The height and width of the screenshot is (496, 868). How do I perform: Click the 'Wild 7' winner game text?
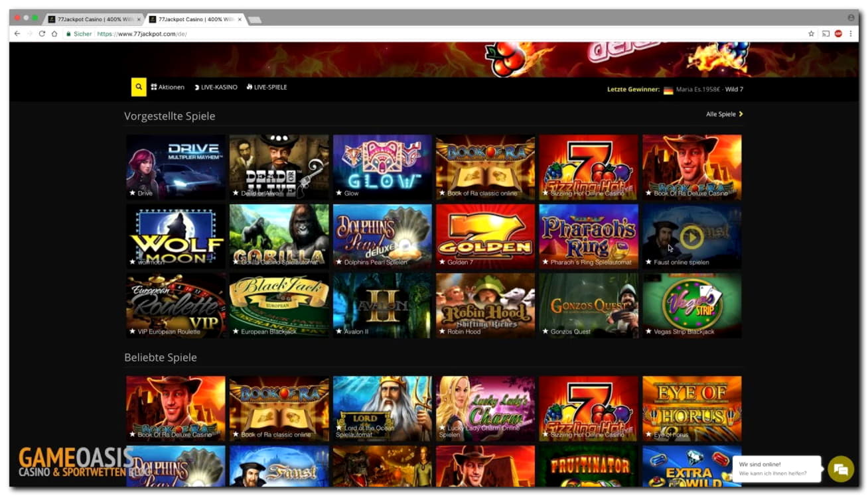pos(734,89)
